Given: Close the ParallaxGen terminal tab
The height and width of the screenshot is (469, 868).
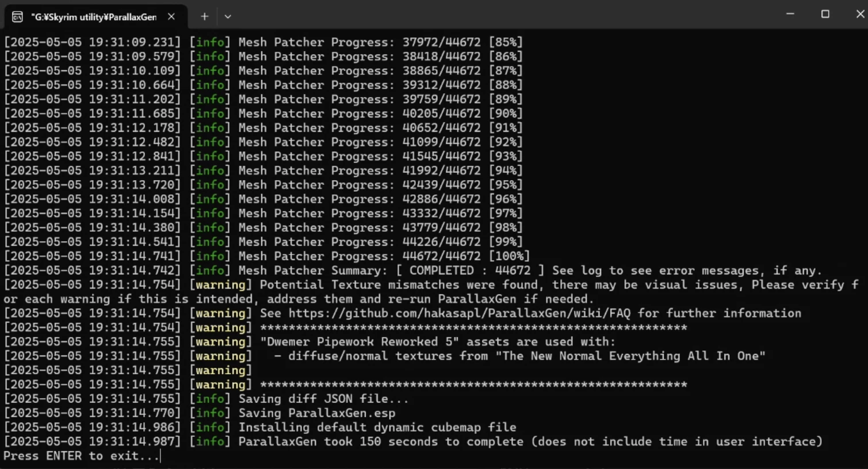Looking at the screenshot, I should coord(171,17).
